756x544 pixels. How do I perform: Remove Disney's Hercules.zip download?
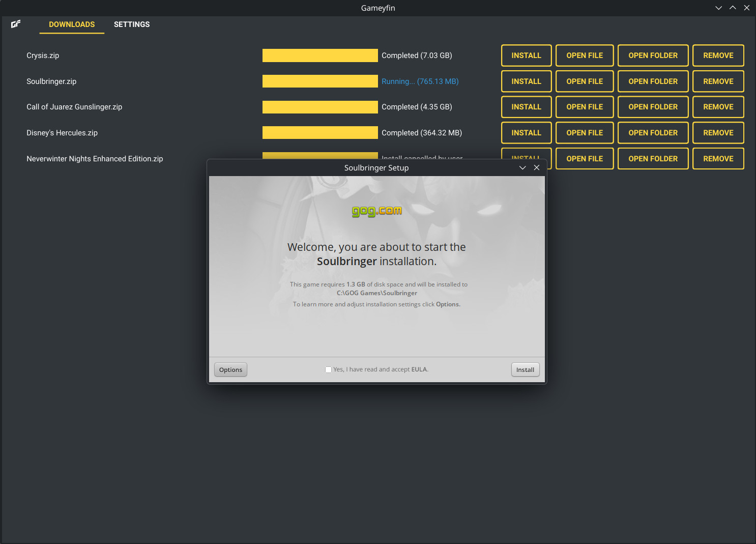[x=718, y=133]
